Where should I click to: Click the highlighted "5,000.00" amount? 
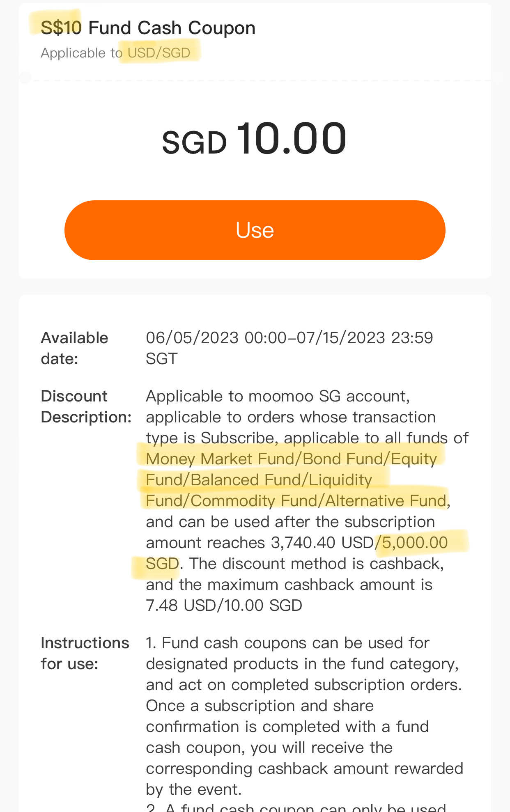pyautogui.click(x=415, y=543)
